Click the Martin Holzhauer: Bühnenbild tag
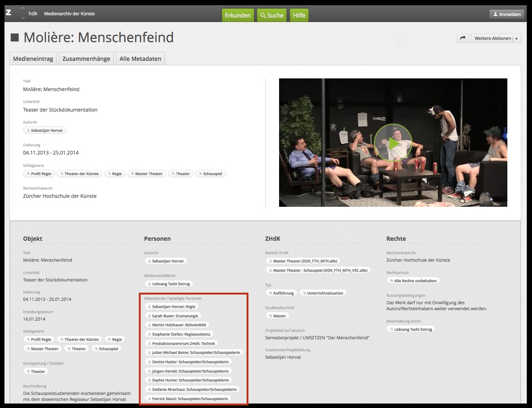Screen dimensions: 532x408 pos(176,325)
